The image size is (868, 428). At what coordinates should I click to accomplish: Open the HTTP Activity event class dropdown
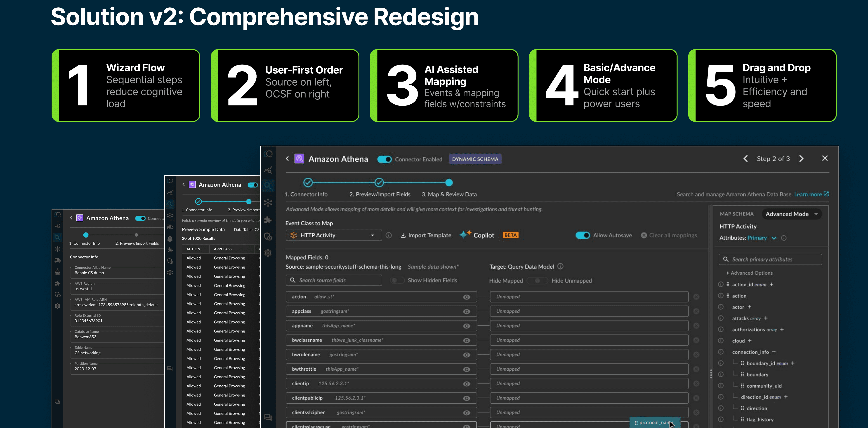point(334,235)
